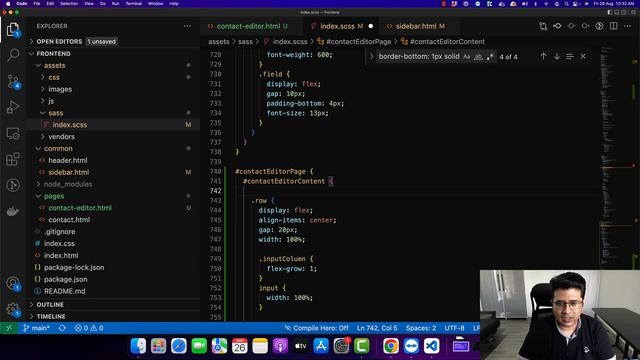This screenshot has height=360, width=640.
Task: Open Google Chrome from the dock
Action: coord(391,346)
